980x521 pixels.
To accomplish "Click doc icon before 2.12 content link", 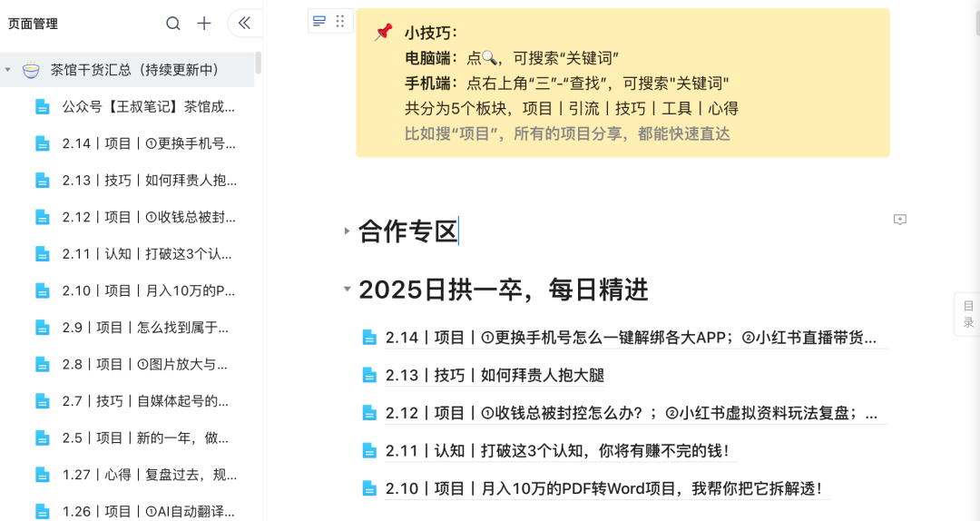I will 369,413.
